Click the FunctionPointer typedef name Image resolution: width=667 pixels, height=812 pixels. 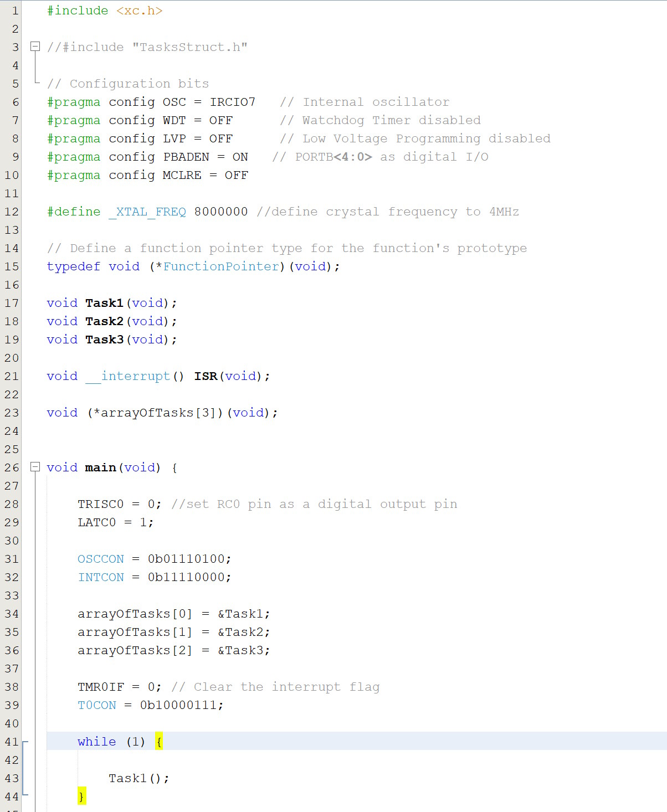coord(221,266)
